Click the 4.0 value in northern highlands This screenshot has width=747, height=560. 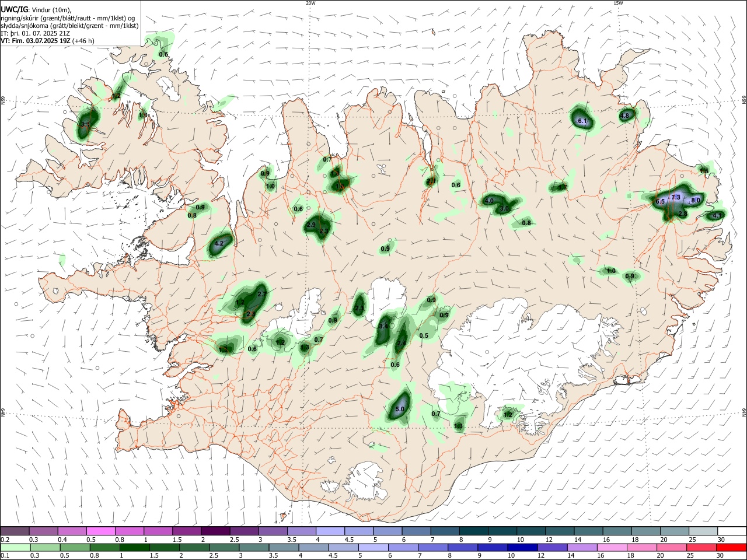point(490,201)
